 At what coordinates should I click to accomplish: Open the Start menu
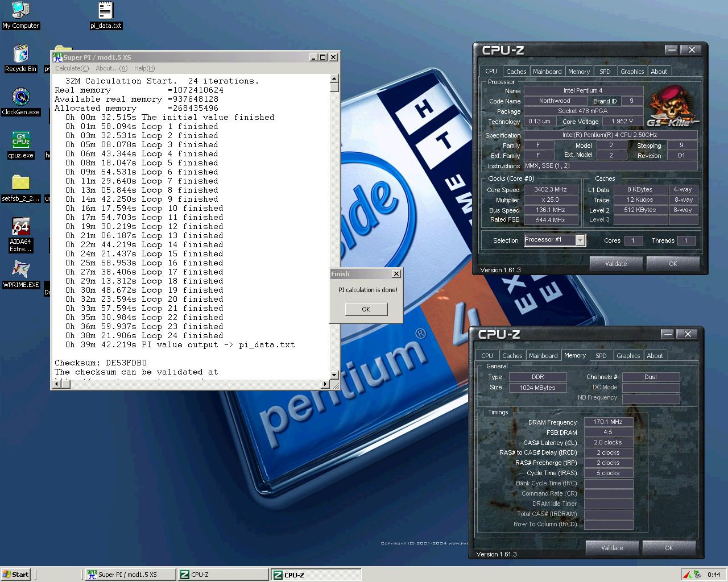coord(16,575)
